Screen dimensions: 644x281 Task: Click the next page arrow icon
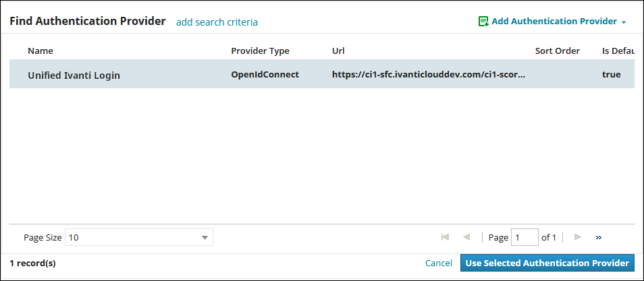[x=578, y=237]
